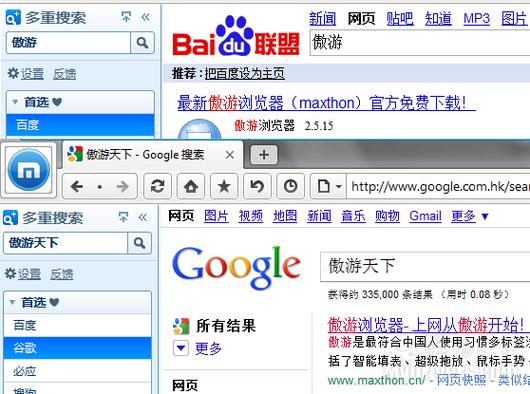Image resolution: width=530 pixels, height=394 pixels.
Task: Select the 傲游天下 - Google 搜索 tab
Action: coord(153,155)
